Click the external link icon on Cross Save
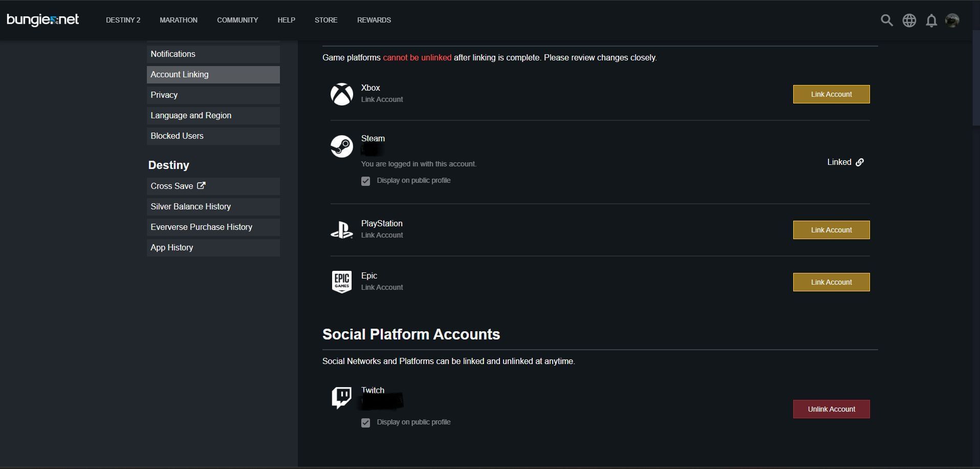The image size is (980, 469). point(201,186)
